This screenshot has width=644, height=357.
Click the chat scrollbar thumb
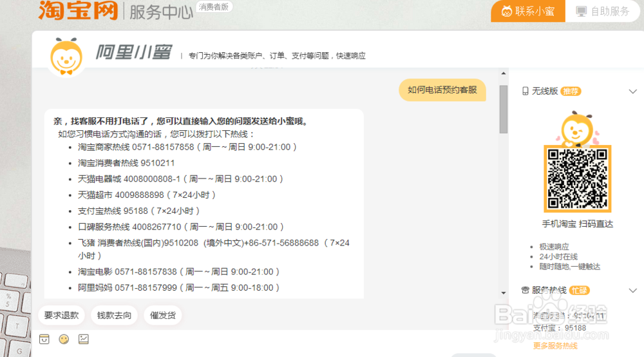pyautogui.click(x=504, y=110)
